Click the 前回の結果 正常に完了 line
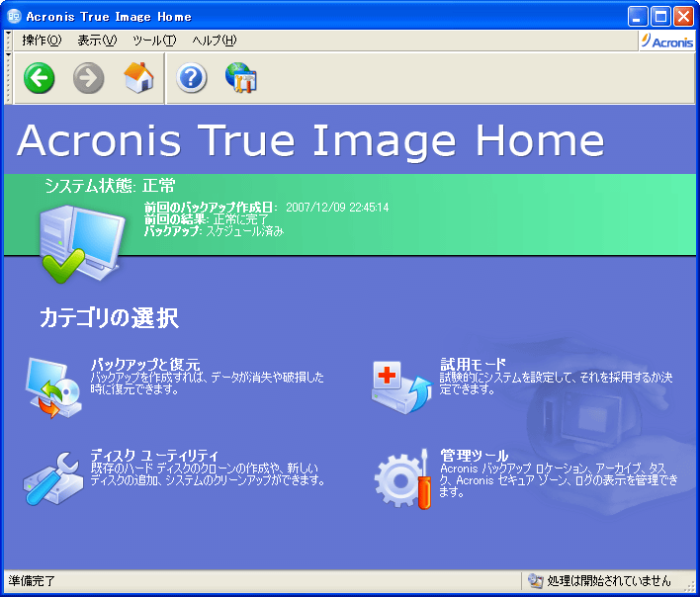The width and height of the screenshot is (700, 597). click(207, 219)
